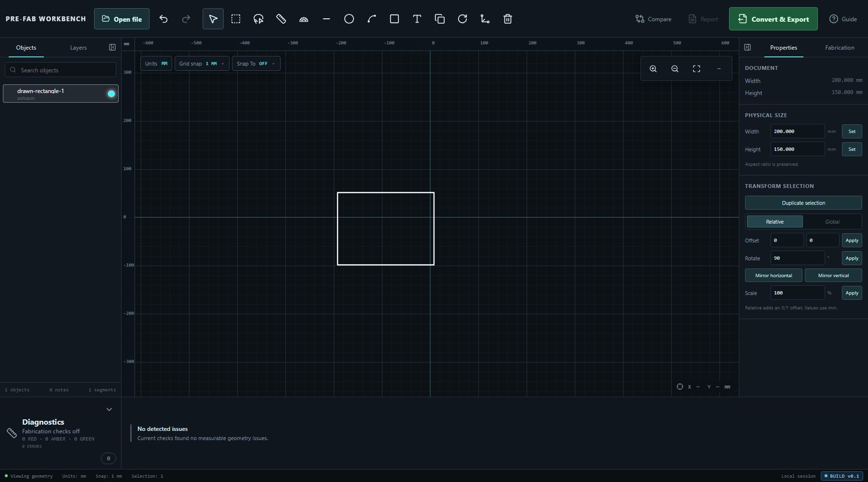Screen dimensions: 868x482
Task: Select the corner node path tool
Action: click(485, 19)
